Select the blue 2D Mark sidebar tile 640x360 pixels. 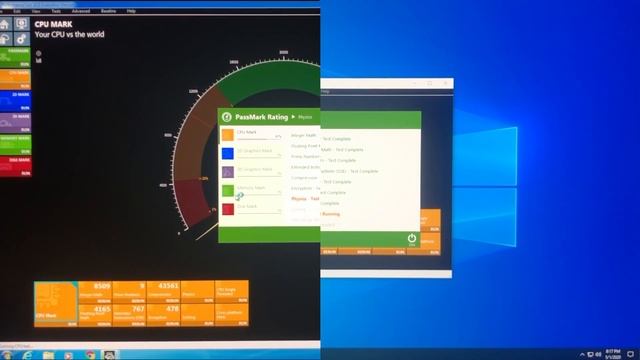point(15,101)
